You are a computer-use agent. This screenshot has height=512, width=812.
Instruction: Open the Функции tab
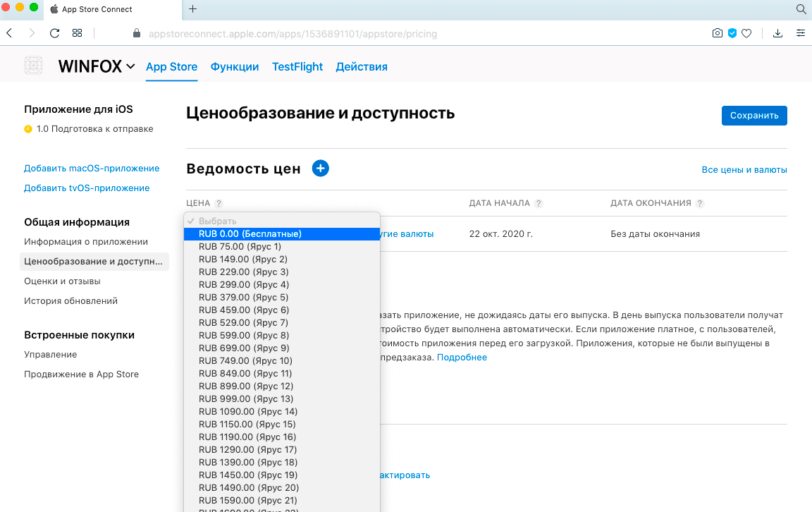[235, 67]
